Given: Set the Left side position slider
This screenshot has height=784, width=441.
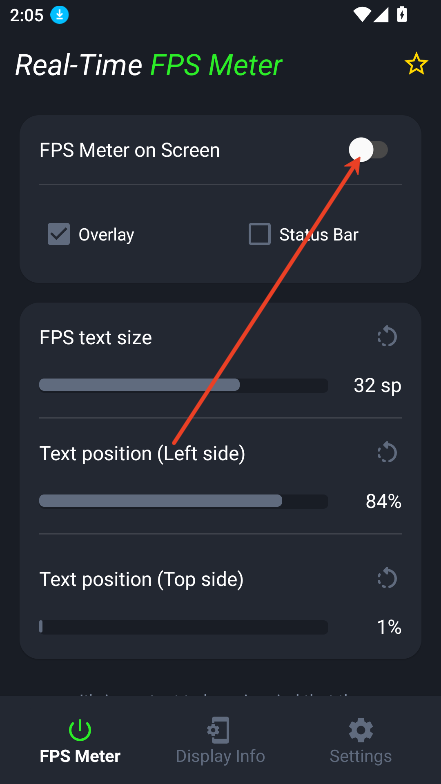Looking at the screenshot, I should [x=184, y=502].
